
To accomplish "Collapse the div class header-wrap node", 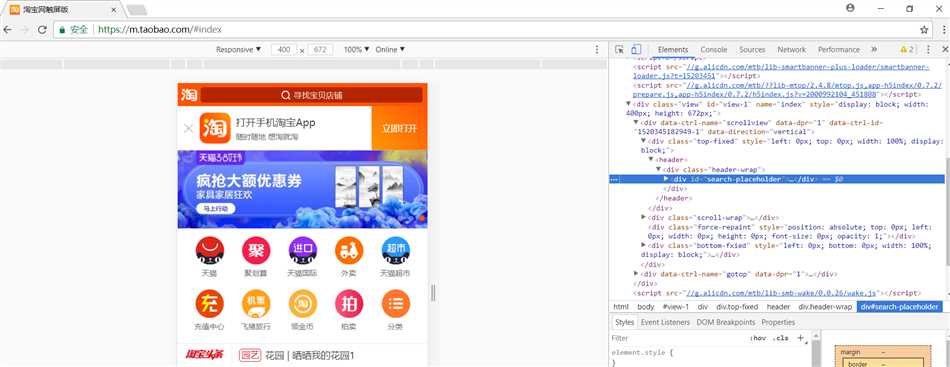I will click(x=659, y=170).
